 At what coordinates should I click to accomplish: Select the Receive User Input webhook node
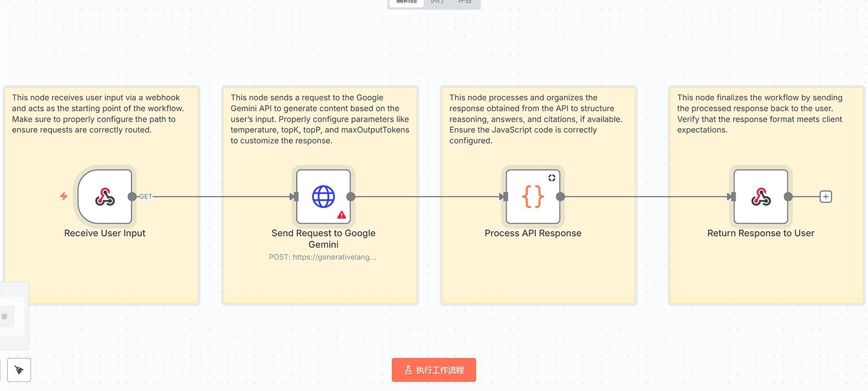(x=105, y=197)
